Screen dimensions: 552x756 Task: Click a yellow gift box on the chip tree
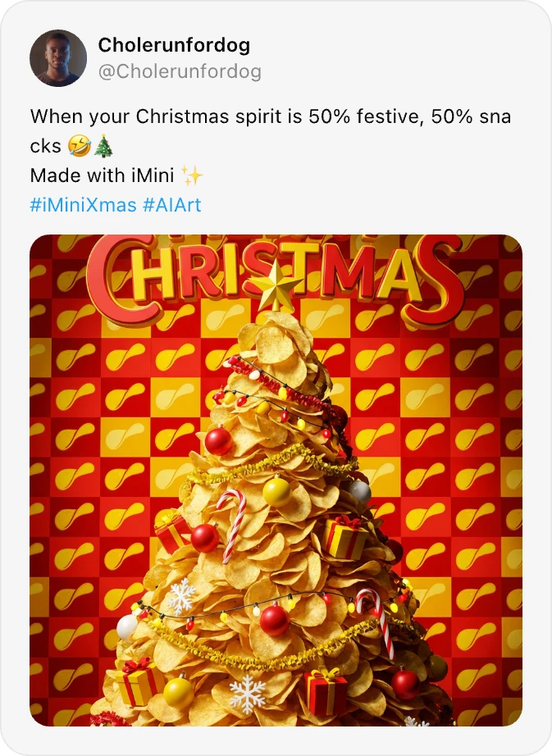click(344, 540)
